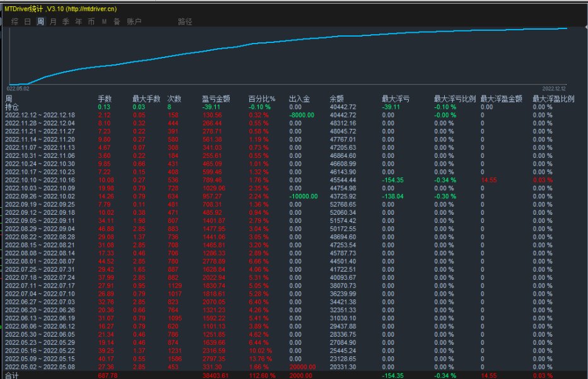Open the 账户 account tab

(x=134, y=21)
